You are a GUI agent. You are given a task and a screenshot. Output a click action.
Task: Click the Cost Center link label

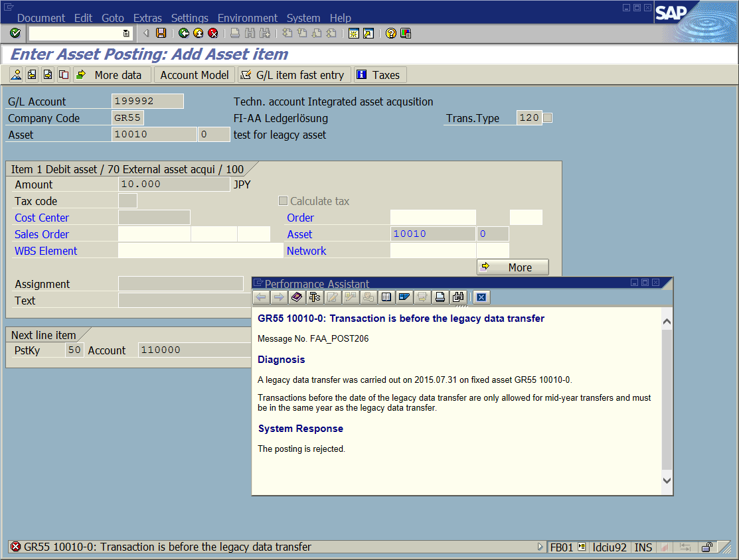coord(41,218)
